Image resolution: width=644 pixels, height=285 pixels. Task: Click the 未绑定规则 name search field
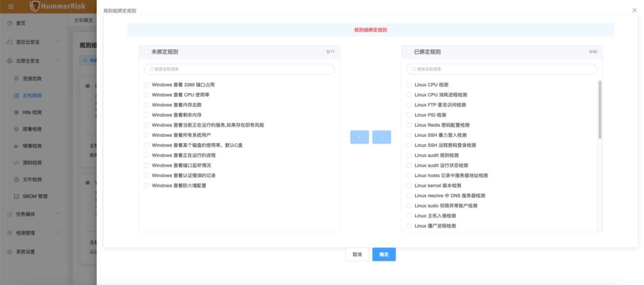(239, 69)
